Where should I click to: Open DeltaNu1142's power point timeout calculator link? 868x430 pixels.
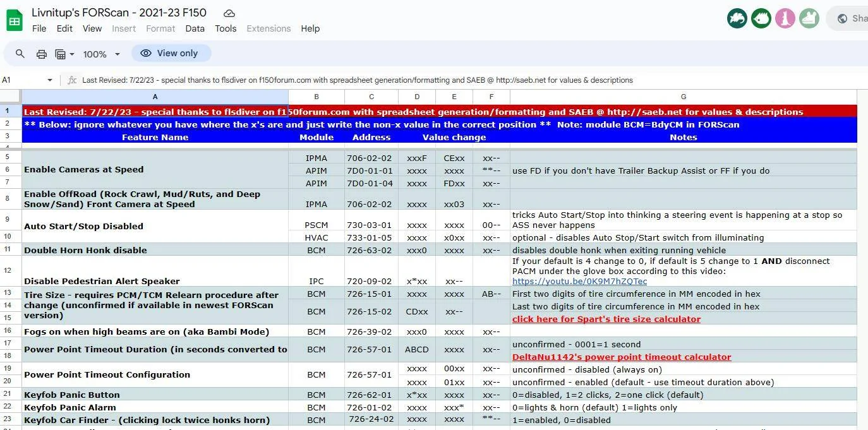coord(622,357)
